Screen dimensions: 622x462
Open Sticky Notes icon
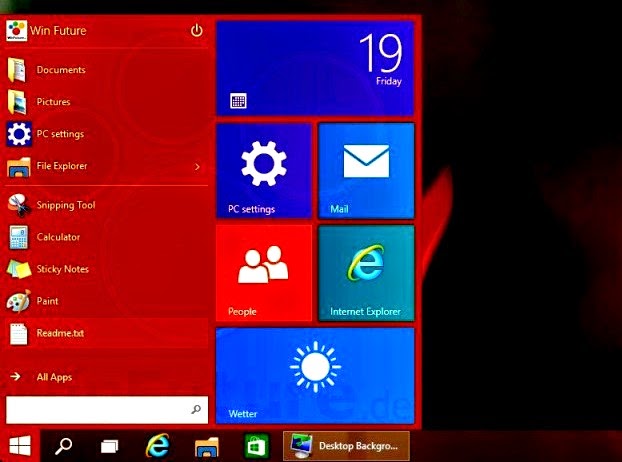click(19, 269)
